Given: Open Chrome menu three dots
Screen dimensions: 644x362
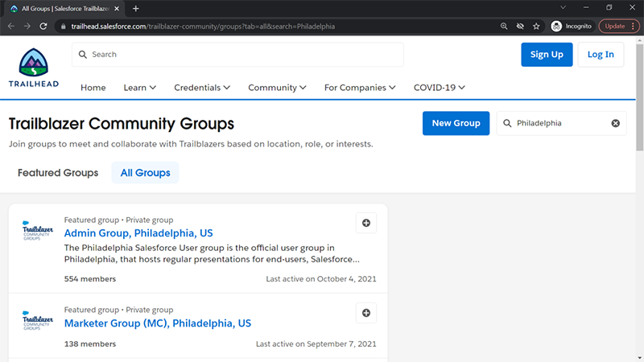Looking at the screenshot, I should 633,27.
